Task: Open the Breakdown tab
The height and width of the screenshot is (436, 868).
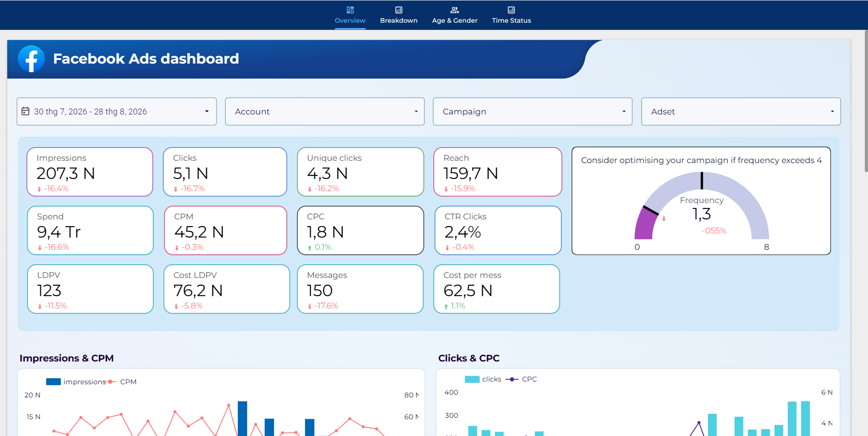Action: pyautogui.click(x=399, y=15)
